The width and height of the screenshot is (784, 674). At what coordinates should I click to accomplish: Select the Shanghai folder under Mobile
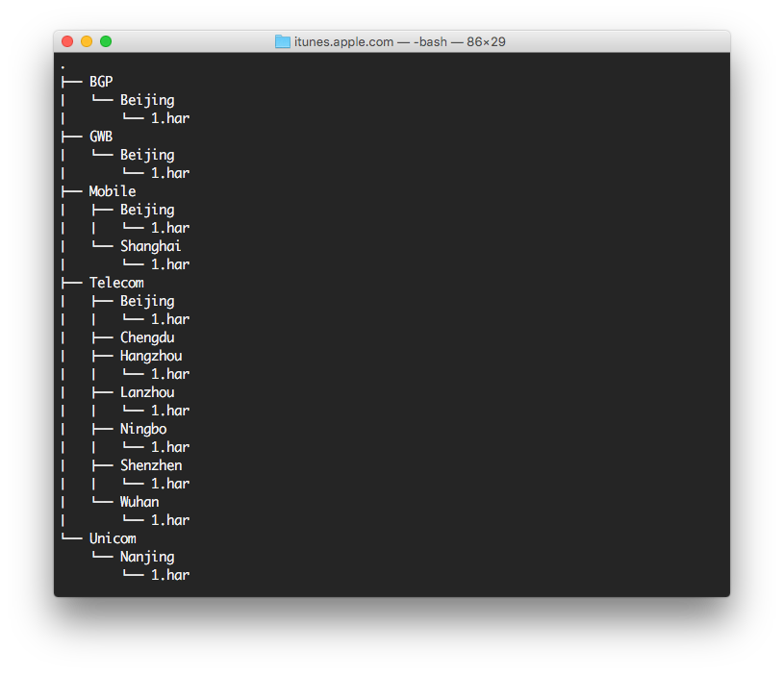coord(151,246)
